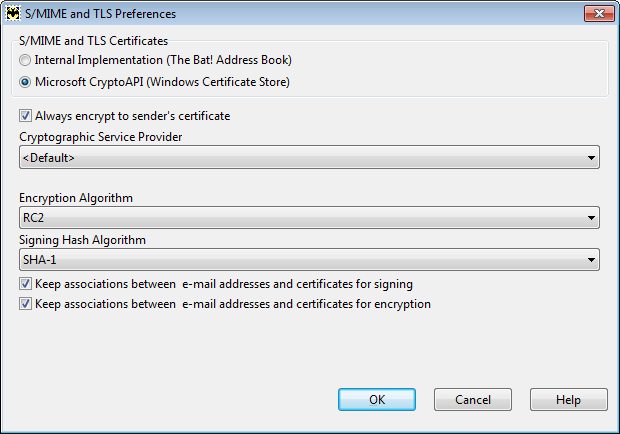Click the arrow at right of SHA-1 field

(591, 260)
